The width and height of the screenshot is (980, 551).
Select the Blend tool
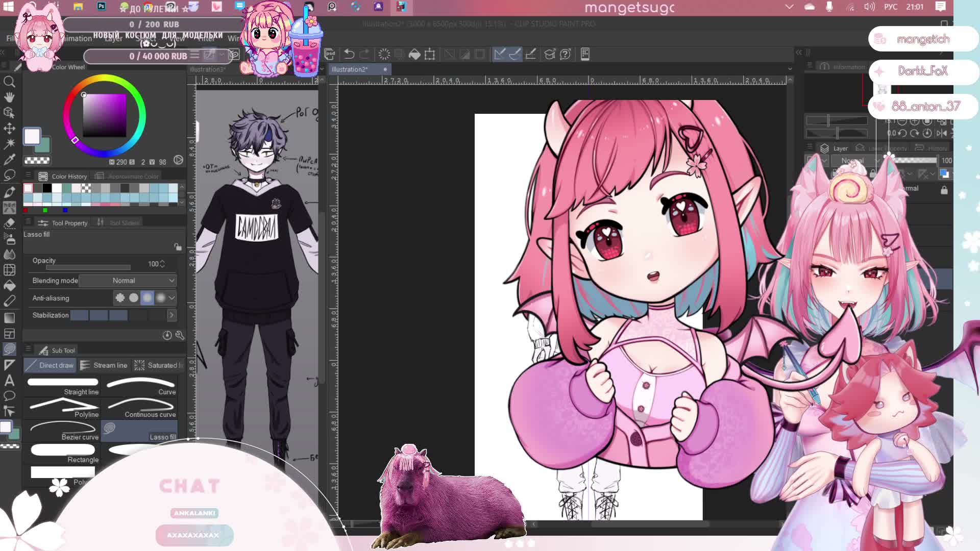pos(9,254)
